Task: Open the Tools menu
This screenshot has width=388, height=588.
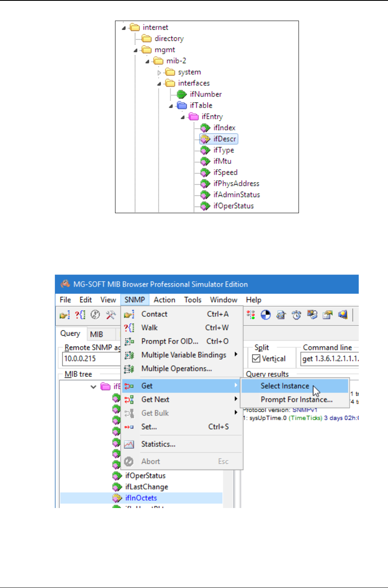Action: coord(193,300)
